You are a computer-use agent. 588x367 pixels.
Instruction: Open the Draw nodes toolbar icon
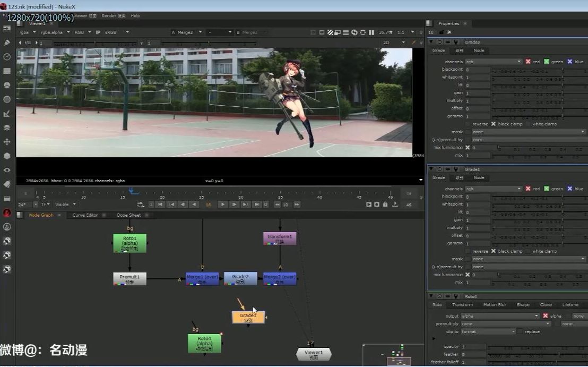point(7,42)
